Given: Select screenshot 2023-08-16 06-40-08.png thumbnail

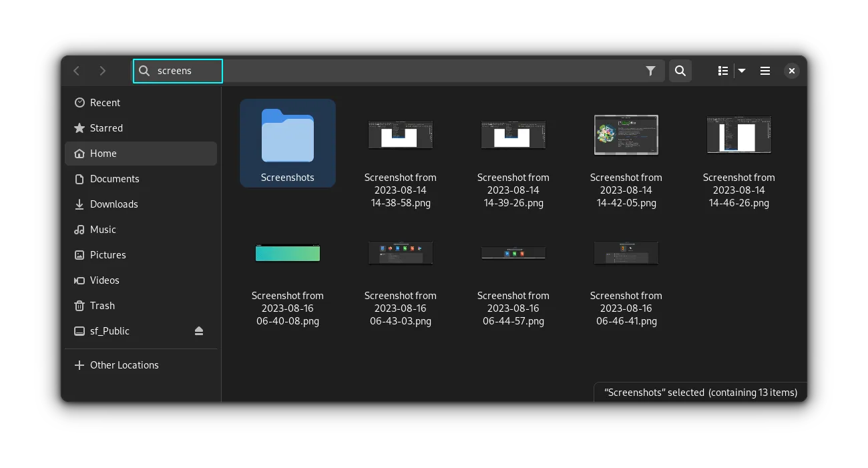Looking at the screenshot, I should tap(288, 254).
